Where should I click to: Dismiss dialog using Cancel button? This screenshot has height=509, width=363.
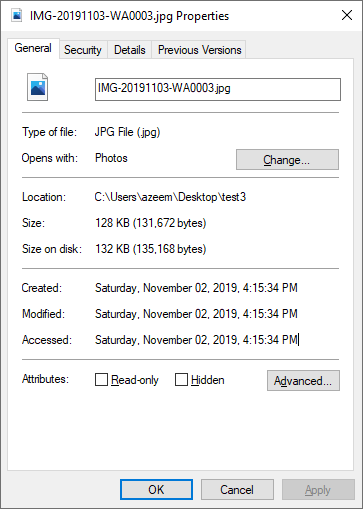(x=237, y=490)
